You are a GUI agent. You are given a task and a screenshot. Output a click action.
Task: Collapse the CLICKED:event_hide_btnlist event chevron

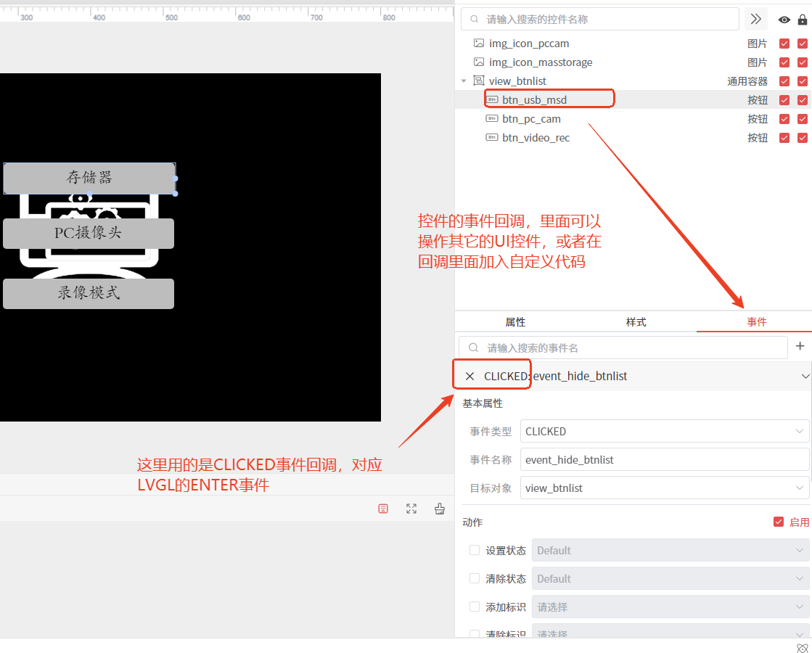(x=805, y=376)
